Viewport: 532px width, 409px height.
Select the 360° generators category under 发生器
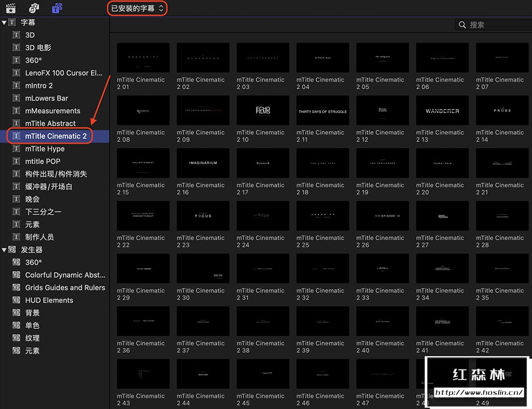33,262
